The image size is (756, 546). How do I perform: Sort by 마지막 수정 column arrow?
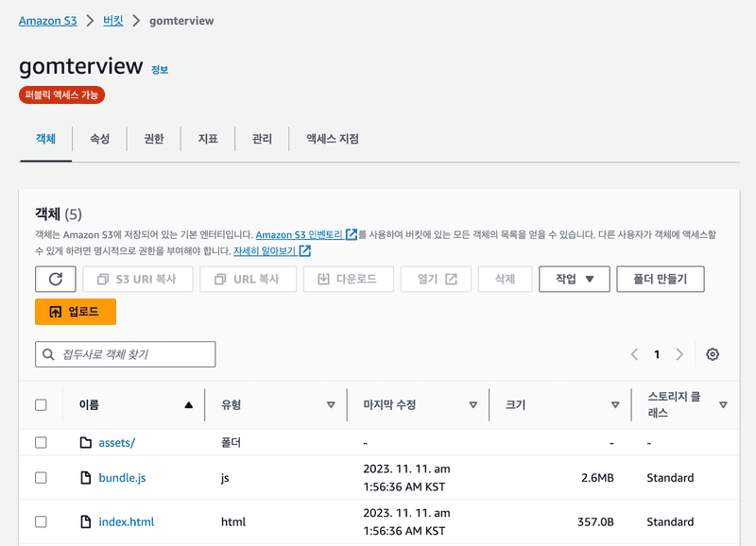(472, 404)
